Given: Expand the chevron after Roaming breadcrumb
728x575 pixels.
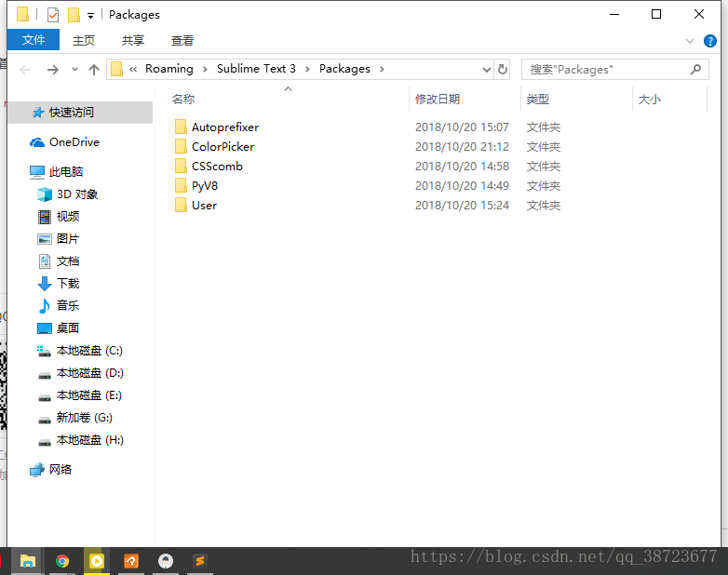Looking at the screenshot, I should click(205, 69).
